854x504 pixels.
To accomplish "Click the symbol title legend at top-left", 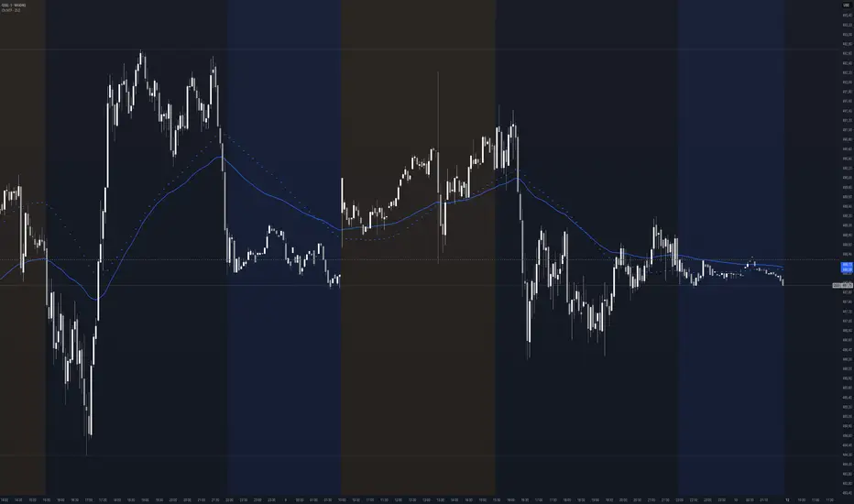I will 14,5.
